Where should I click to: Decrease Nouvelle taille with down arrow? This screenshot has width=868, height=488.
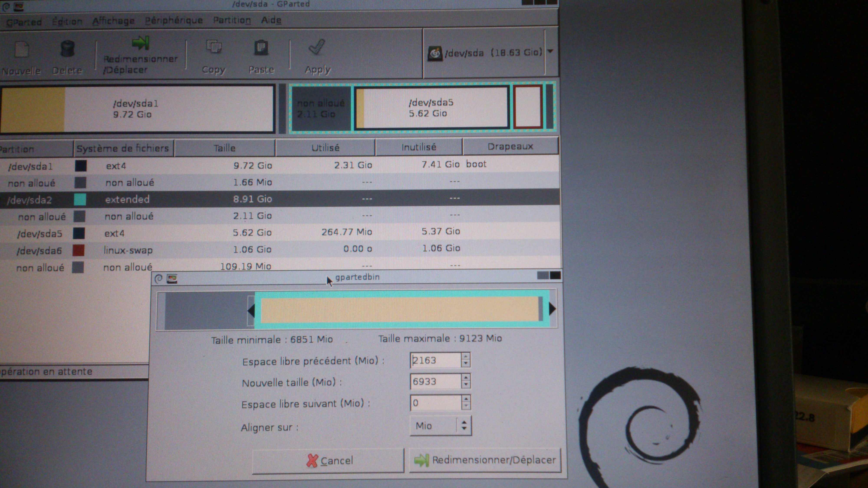pos(466,385)
